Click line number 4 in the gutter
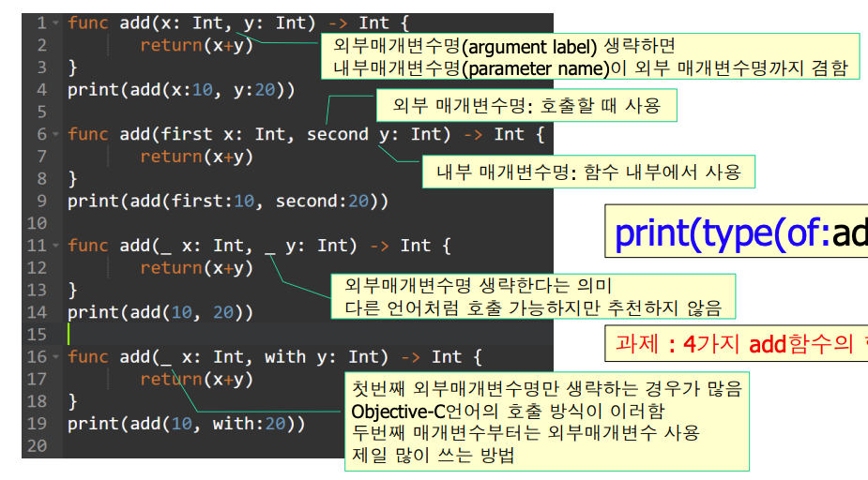The height and width of the screenshot is (480, 868). point(41,90)
